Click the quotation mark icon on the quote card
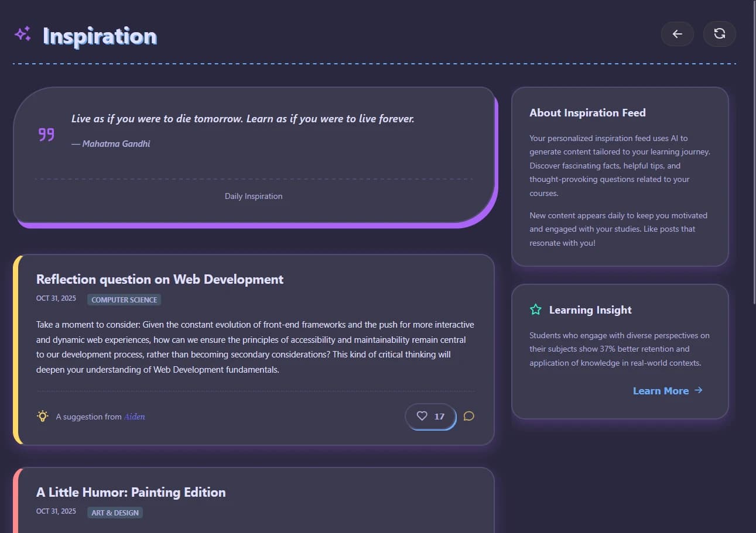 click(x=46, y=133)
